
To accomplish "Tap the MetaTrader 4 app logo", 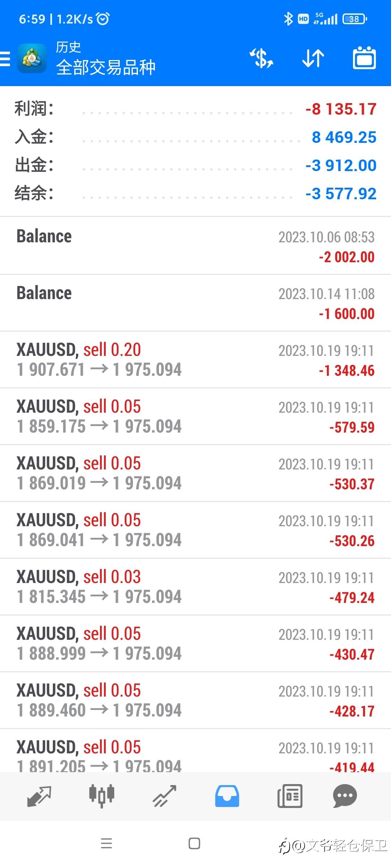I will 32,59.
